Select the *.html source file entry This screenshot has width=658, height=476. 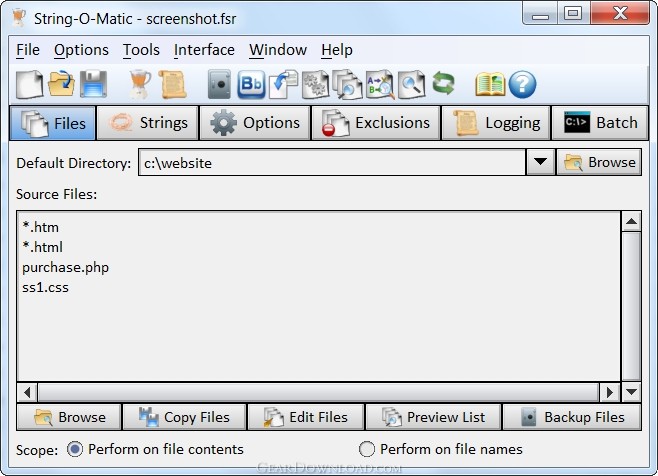coord(42,247)
